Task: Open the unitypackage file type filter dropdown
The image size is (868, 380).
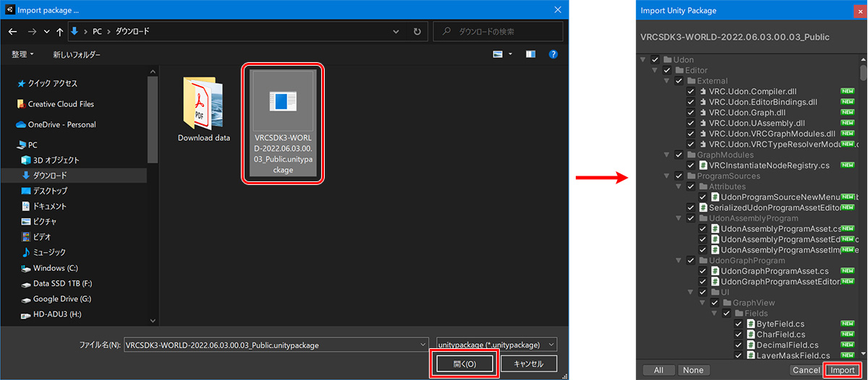Action: point(497,345)
